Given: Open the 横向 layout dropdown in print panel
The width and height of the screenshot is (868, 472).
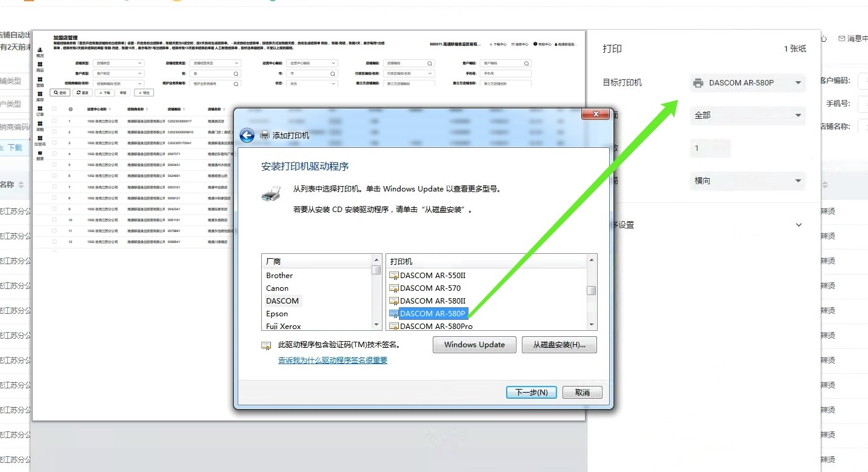Looking at the screenshot, I should tap(747, 181).
